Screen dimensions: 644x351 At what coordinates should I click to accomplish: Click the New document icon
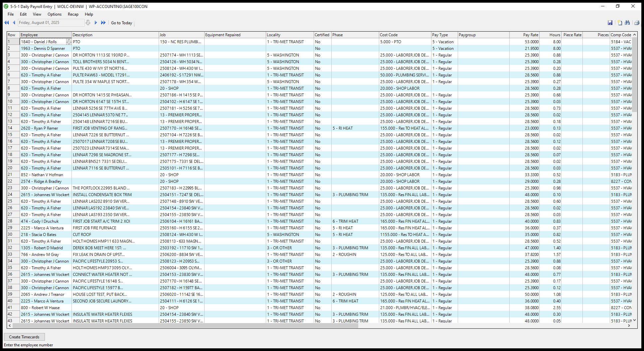(620, 23)
